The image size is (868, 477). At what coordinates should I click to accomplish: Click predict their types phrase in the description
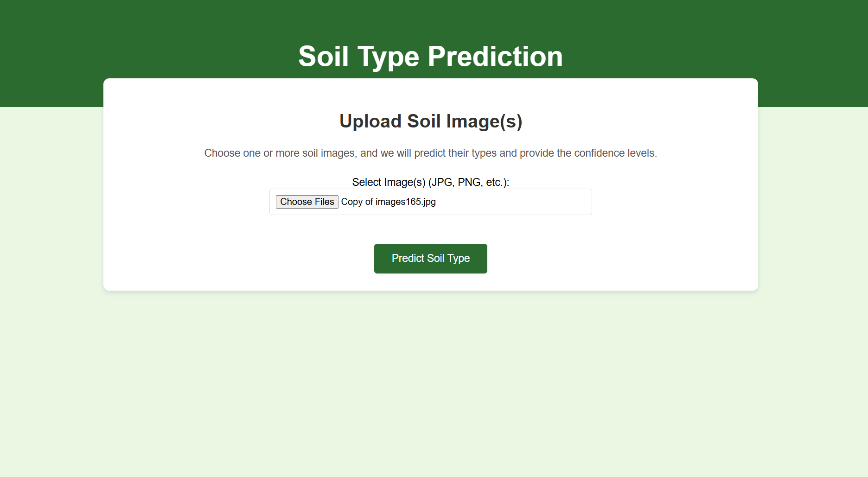(455, 153)
